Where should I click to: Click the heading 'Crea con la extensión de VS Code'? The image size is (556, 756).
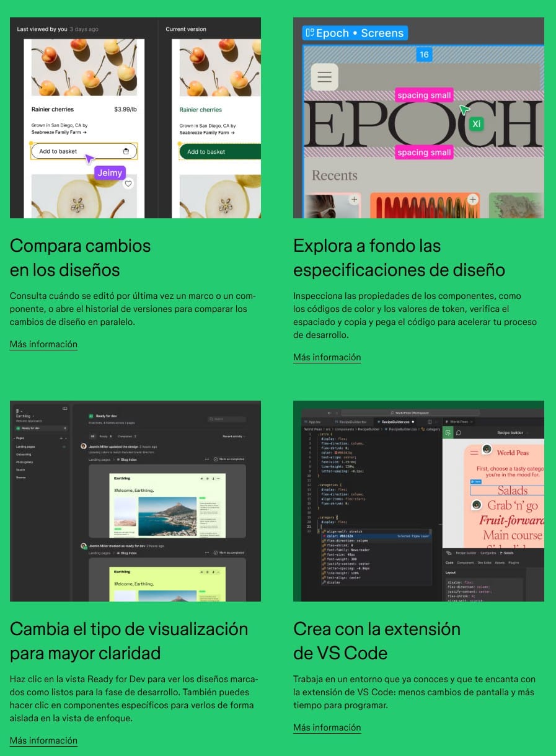point(377,641)
